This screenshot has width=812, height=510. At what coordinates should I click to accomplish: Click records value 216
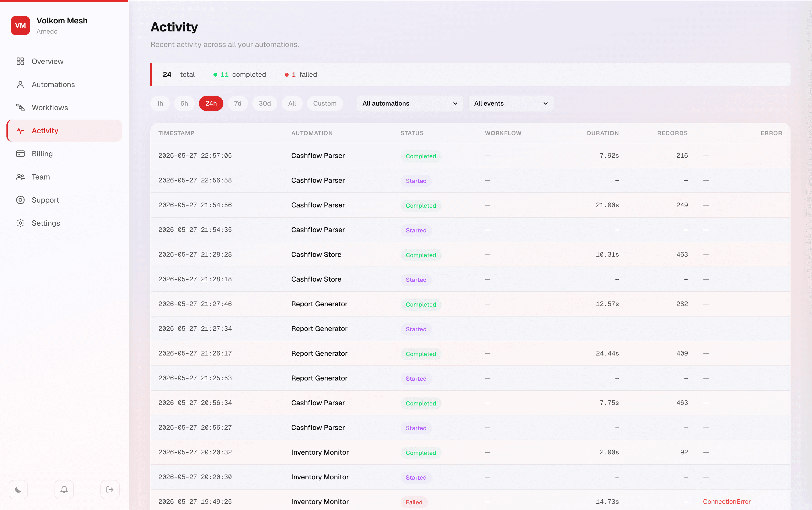(x=682, y=156)
